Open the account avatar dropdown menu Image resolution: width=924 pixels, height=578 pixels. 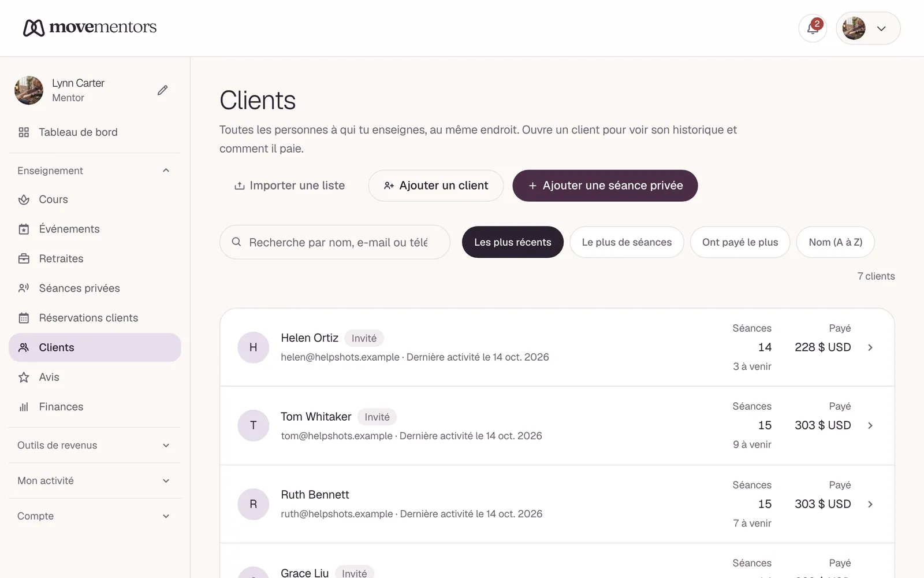coord(868,28)
